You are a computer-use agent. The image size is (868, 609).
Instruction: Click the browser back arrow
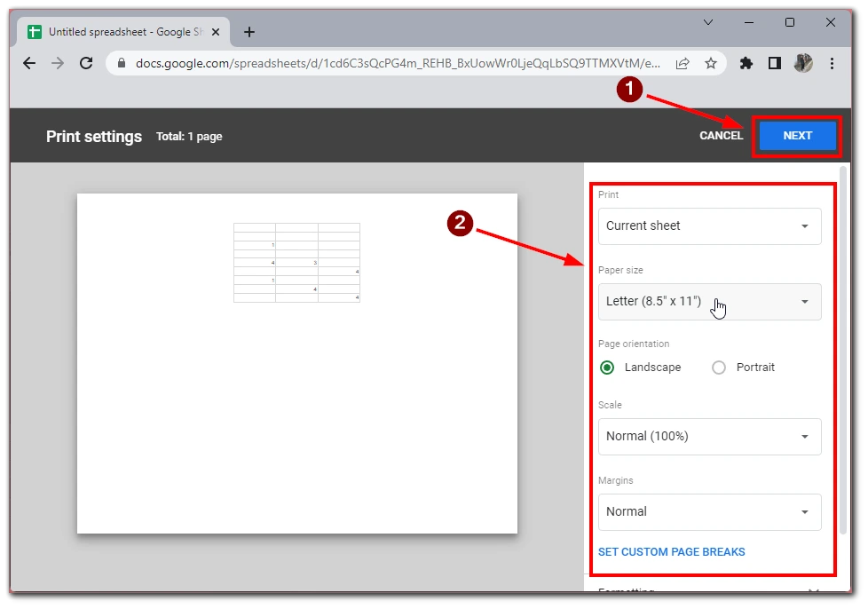(x=29, y=63)
